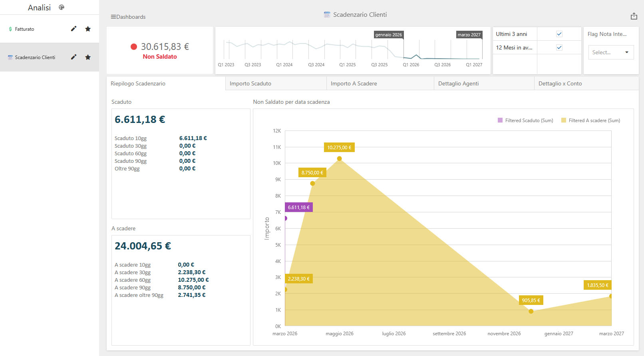Click the 2.741,35 € value

click(x=192, y=295)
